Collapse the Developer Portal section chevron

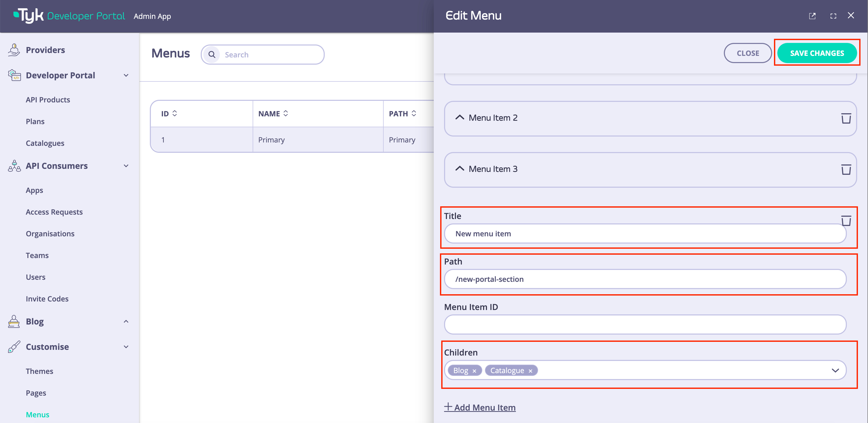(x=126, y=75)
